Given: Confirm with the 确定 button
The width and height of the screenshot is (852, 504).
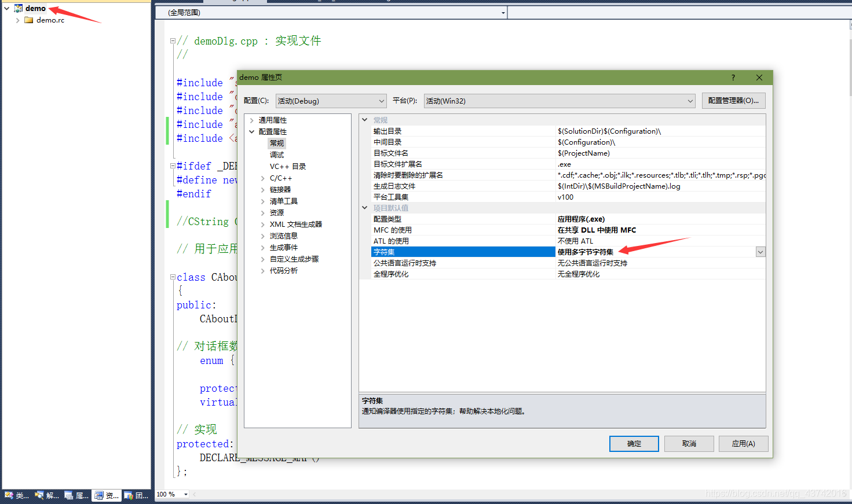Looking at the screenshot, I should click(x=634, y=444).
